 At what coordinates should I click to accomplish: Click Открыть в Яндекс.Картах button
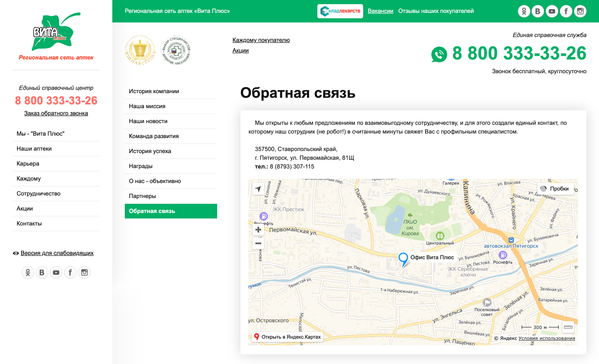click(287, 337)
